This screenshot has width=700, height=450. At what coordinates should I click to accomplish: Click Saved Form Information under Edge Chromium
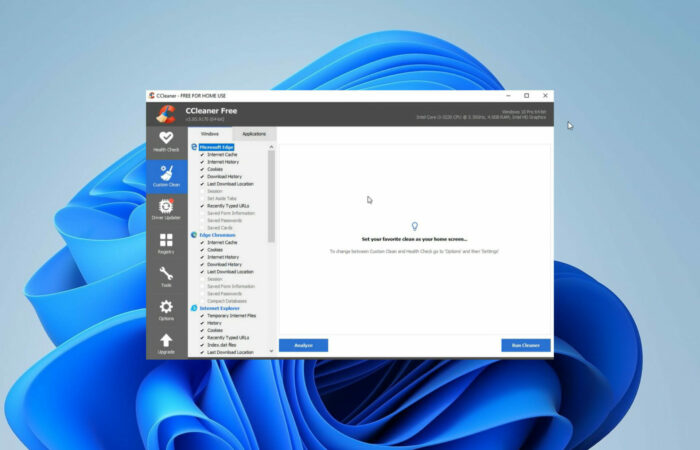click(x=231, y=286)
